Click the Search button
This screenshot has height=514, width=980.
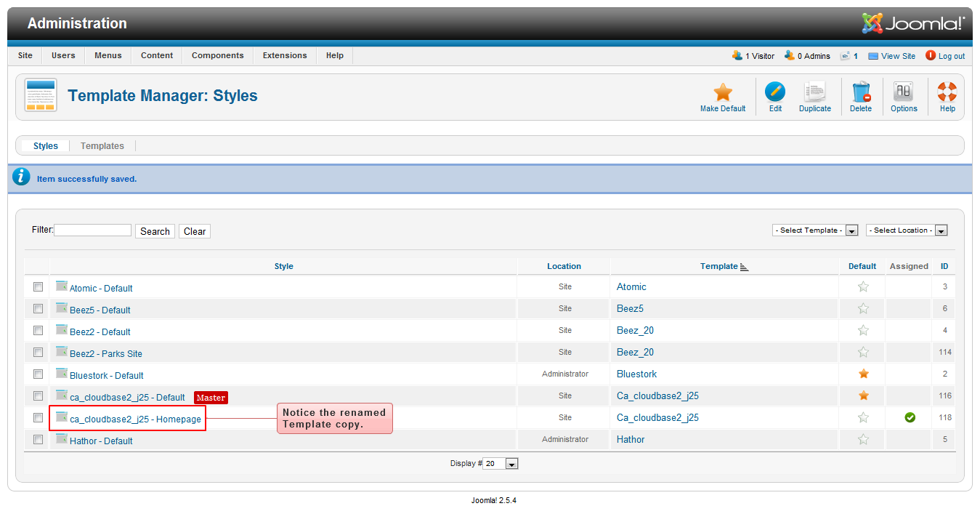[155, 231]
